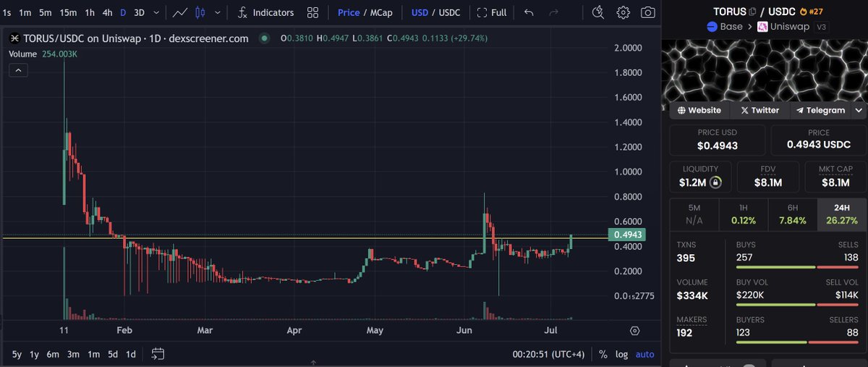
Task: Click the buys versus sells bar
Action: [x=797, y=267]
